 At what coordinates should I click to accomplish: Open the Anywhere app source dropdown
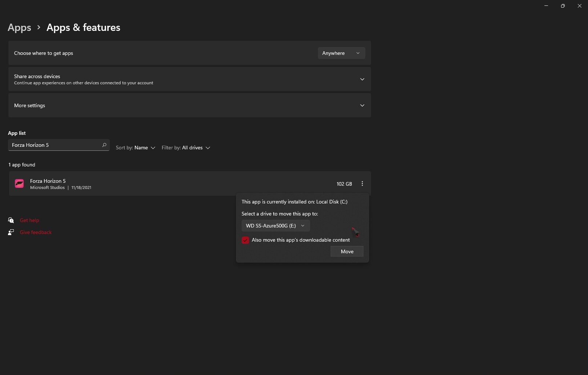341,53
